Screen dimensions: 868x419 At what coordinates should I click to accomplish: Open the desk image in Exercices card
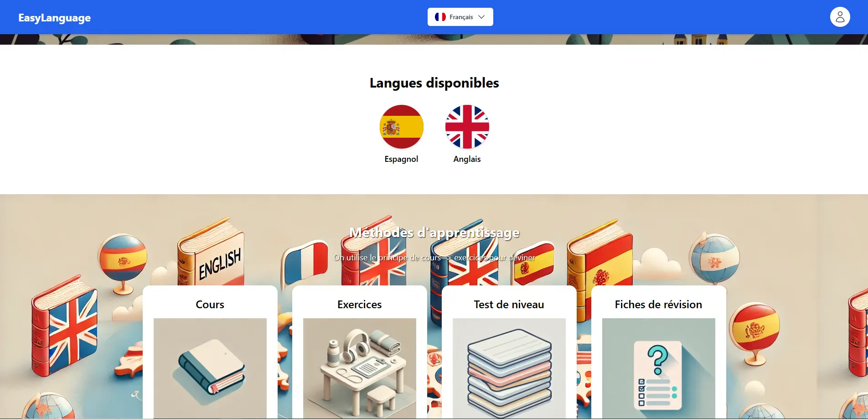point(360,368)
